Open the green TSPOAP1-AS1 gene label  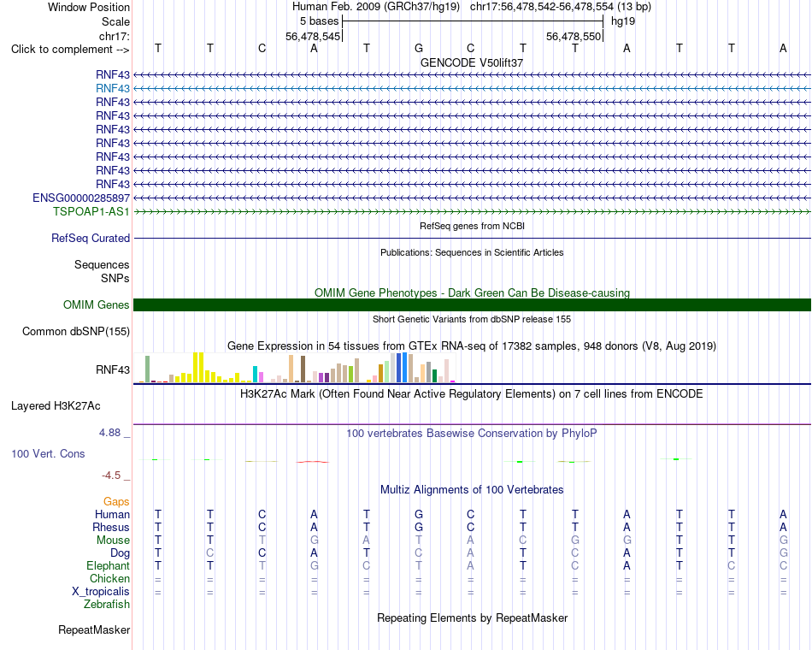(x=91, y=211)
